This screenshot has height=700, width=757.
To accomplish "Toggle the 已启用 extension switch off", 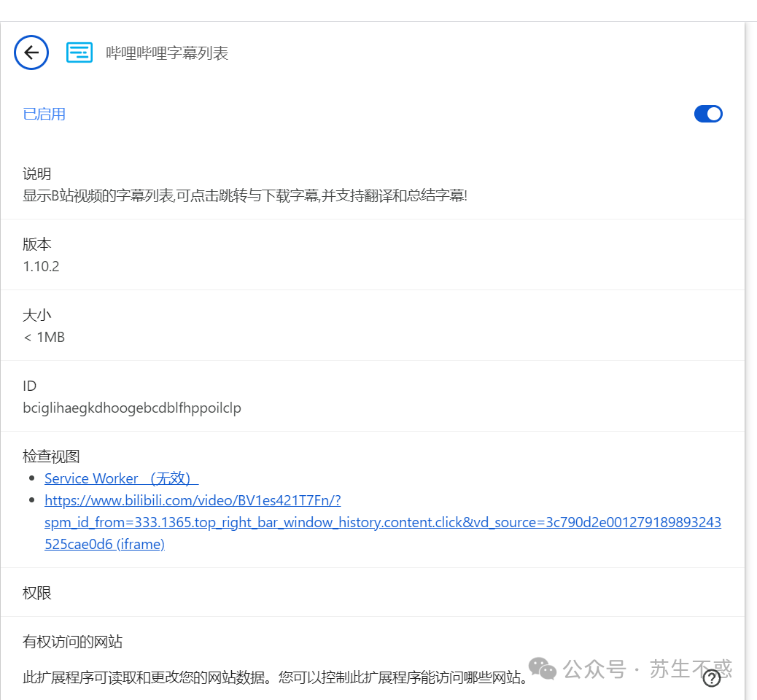I will pos(708,114).
